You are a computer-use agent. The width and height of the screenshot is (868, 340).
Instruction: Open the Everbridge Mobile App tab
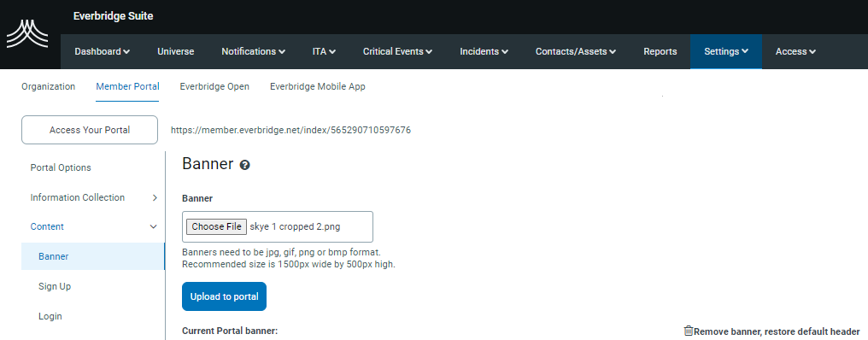317,86
